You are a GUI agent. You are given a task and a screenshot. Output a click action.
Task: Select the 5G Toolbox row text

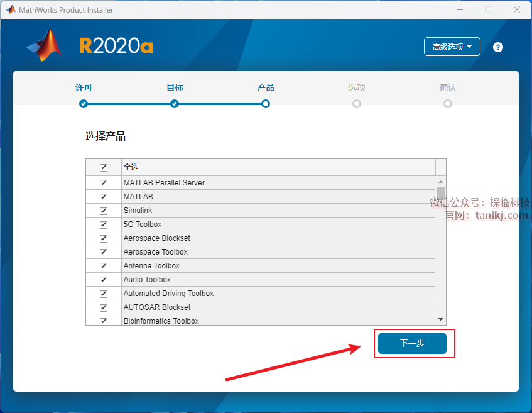143,224
